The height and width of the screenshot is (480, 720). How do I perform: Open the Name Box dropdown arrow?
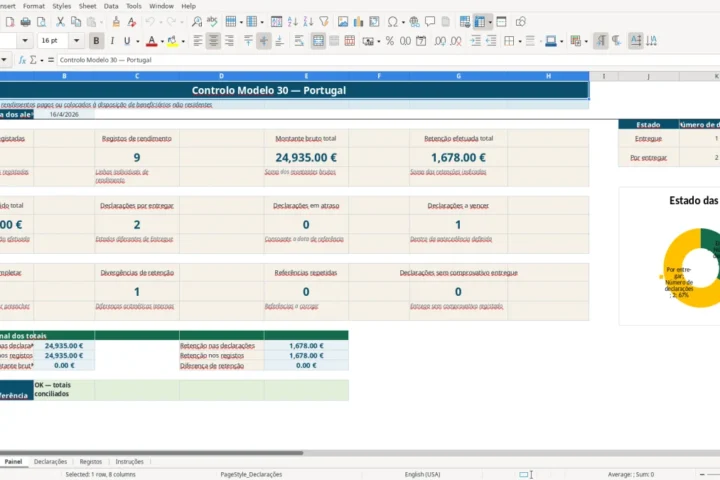coord(4,60)
